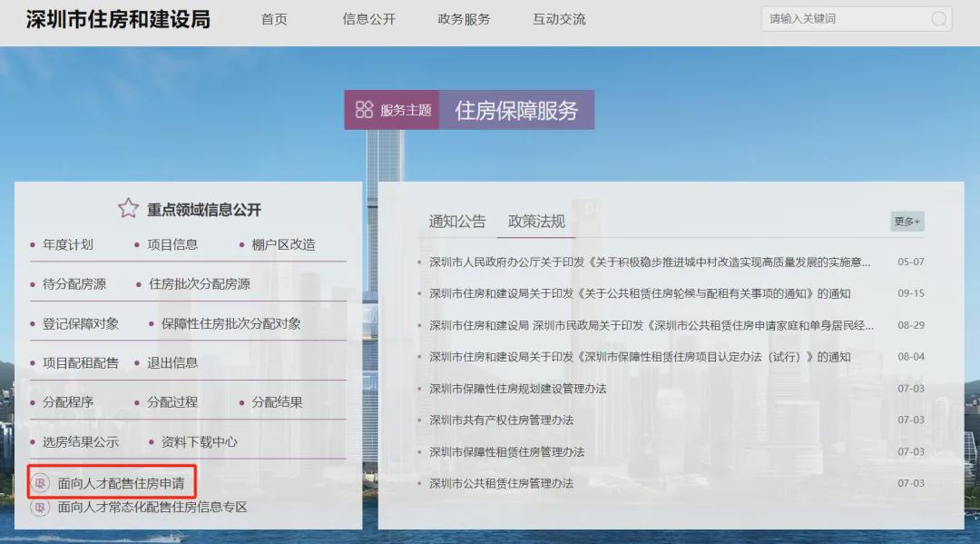Screen dimensions: 980x544
Task: Click the icon next to 面向人才常态化配售住房信息专区
Action: click(x=40, y=507)
